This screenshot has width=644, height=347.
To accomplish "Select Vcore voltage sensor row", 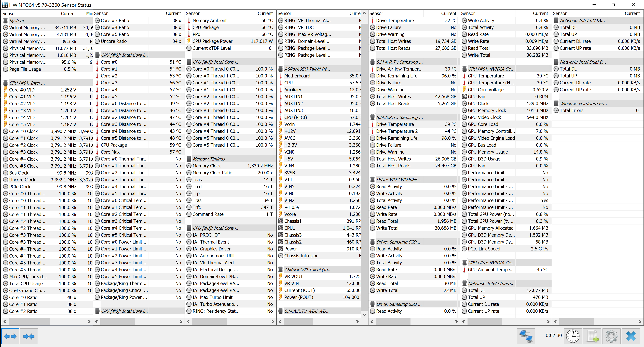I will pos(290,214).
